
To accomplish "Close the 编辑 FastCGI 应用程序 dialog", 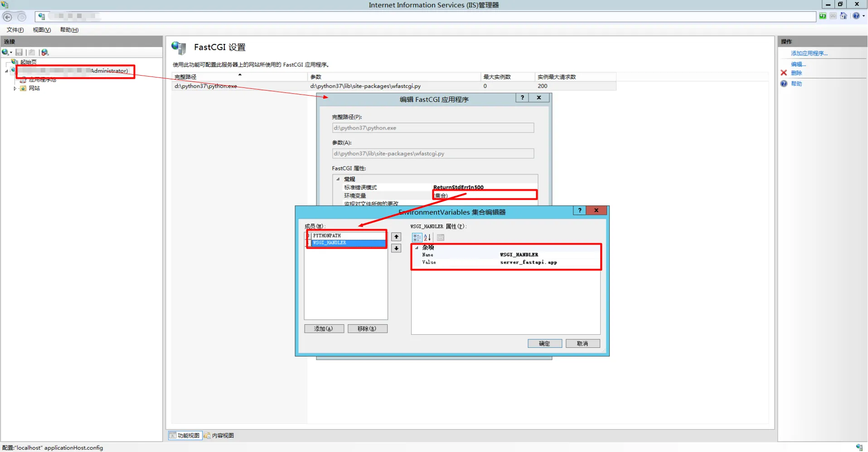I will (539, 98).
